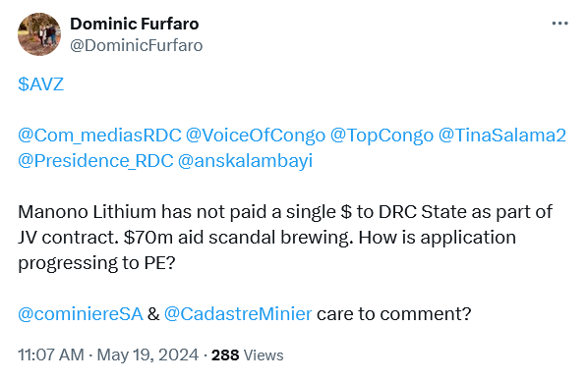Select the 'care to comment?' text
Image resolution: width=588 pixels, height=382 pixels.
(x=393, y=314)
